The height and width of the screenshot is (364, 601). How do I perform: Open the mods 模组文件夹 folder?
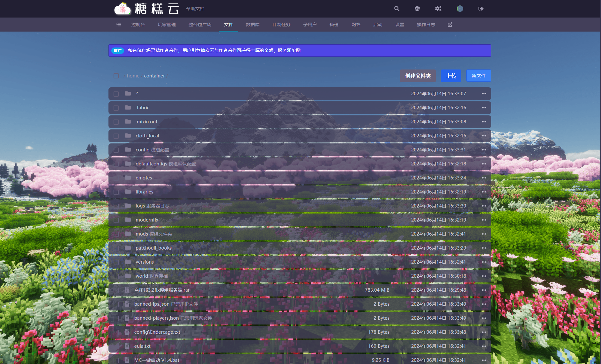(300, 234)
